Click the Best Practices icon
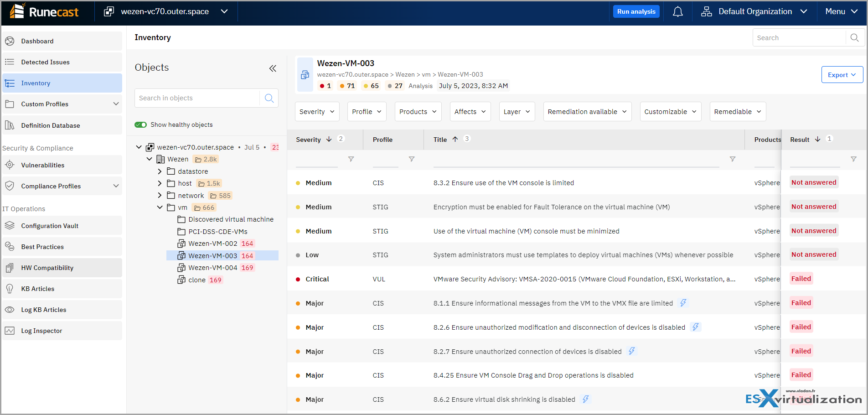This screenshot has width=868, height=415. click(10, 247)
